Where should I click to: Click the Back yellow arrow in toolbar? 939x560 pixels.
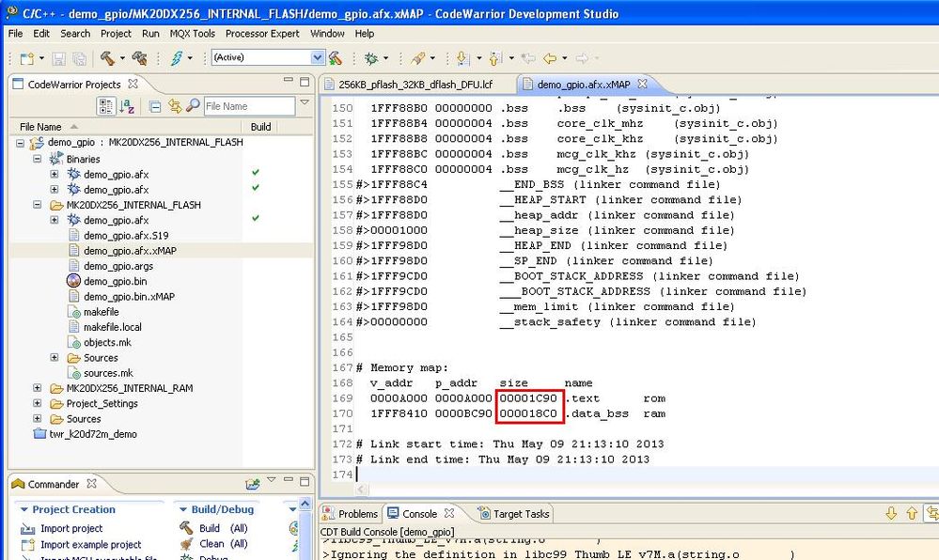[550, 58]
